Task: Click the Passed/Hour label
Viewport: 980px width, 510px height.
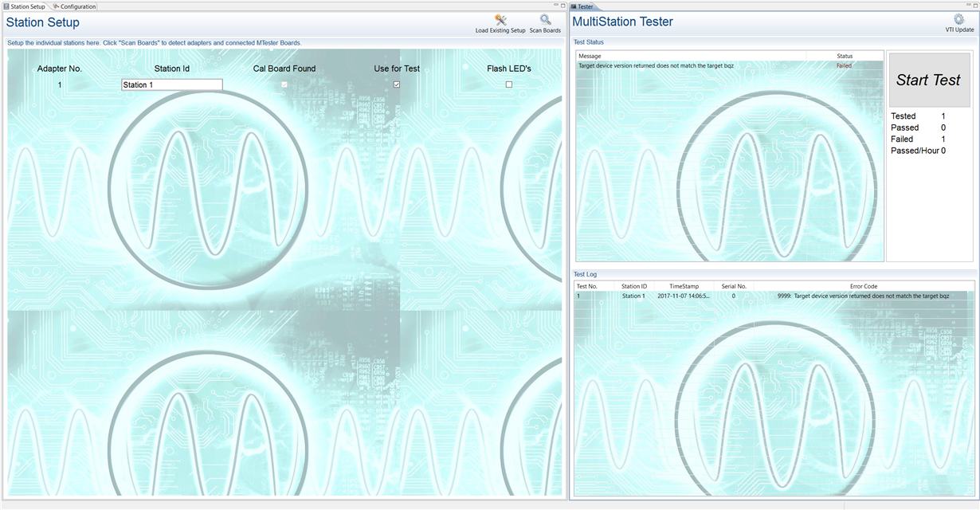Action: (x=915, y=151)
